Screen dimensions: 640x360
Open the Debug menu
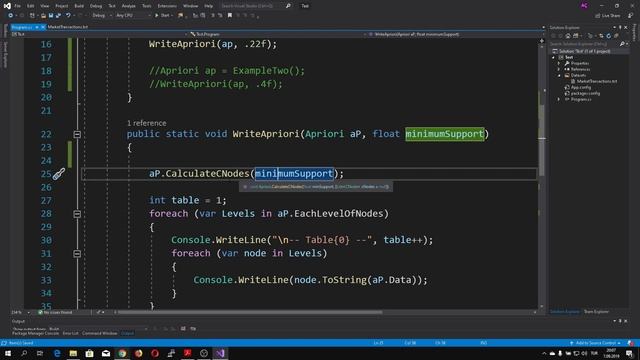[96, 6]
